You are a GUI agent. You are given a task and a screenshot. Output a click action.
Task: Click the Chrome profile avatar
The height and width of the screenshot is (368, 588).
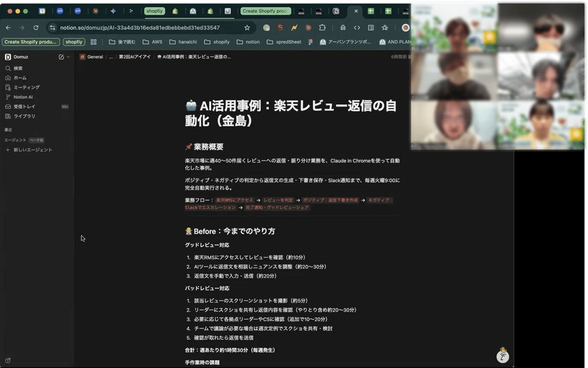click(405, 27)
